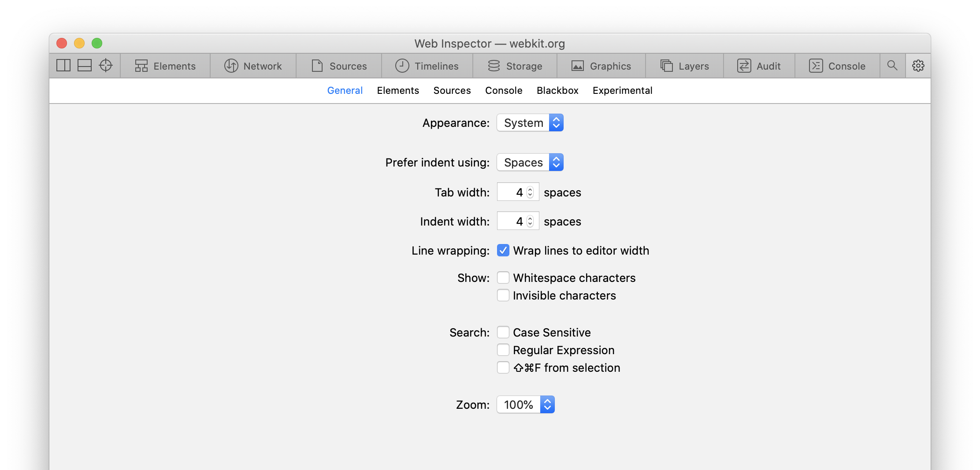Show the Graphics tab

(601, 66)
